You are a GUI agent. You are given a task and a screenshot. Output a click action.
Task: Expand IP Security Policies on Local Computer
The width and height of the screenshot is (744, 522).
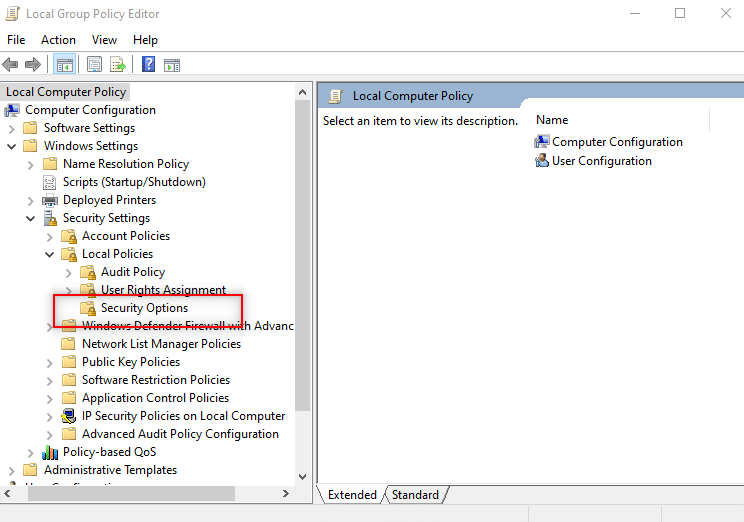point(50,417)
